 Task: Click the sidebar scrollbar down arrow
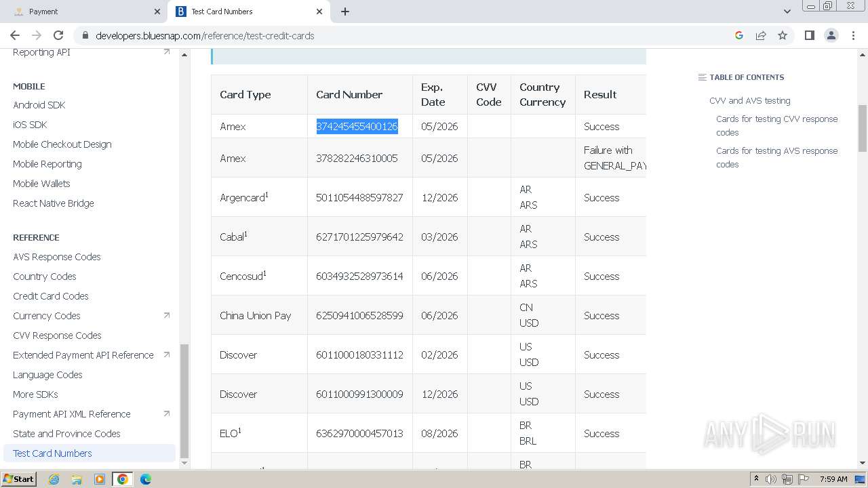[184, 464]
